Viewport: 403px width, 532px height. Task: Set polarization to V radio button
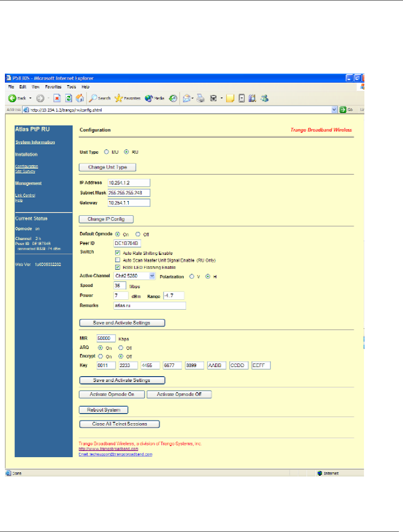192,276
